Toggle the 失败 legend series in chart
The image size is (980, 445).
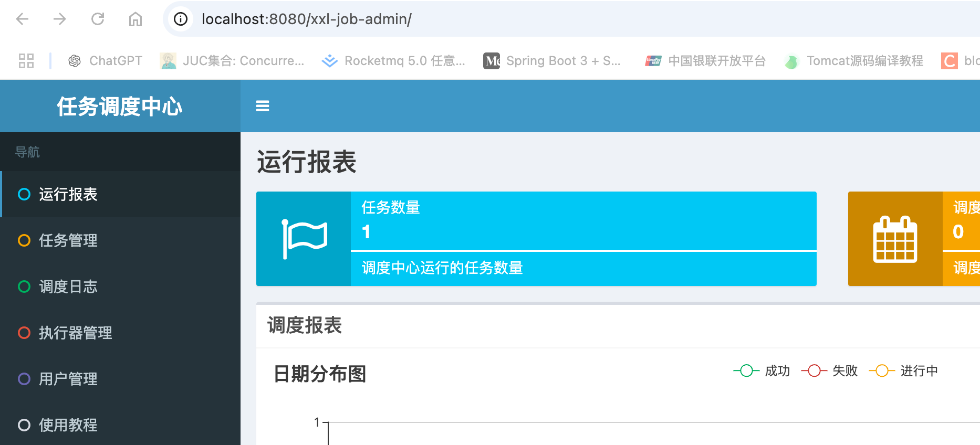pos(829,371)
